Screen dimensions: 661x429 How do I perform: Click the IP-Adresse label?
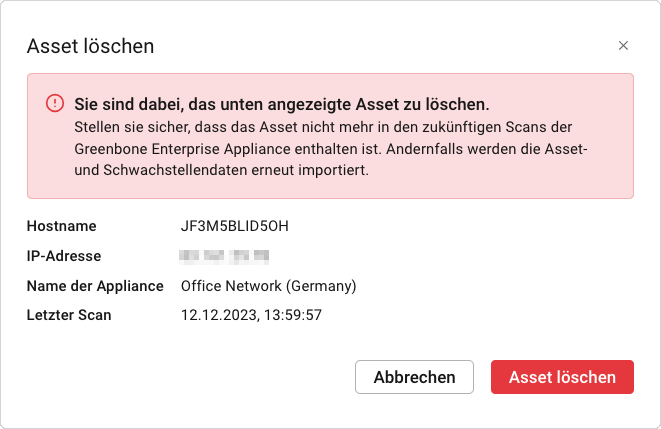(x=64, y=256)
